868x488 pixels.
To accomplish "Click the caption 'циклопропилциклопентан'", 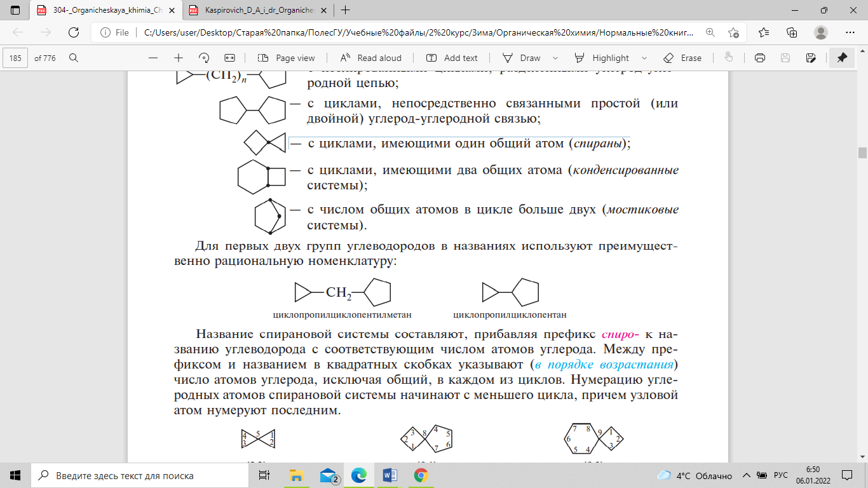I will point(510,314).
